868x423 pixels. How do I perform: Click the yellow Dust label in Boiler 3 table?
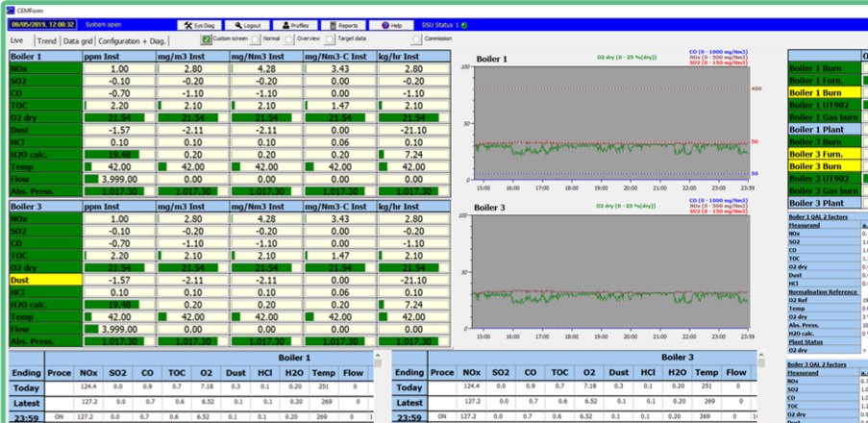tap(46, 280)
